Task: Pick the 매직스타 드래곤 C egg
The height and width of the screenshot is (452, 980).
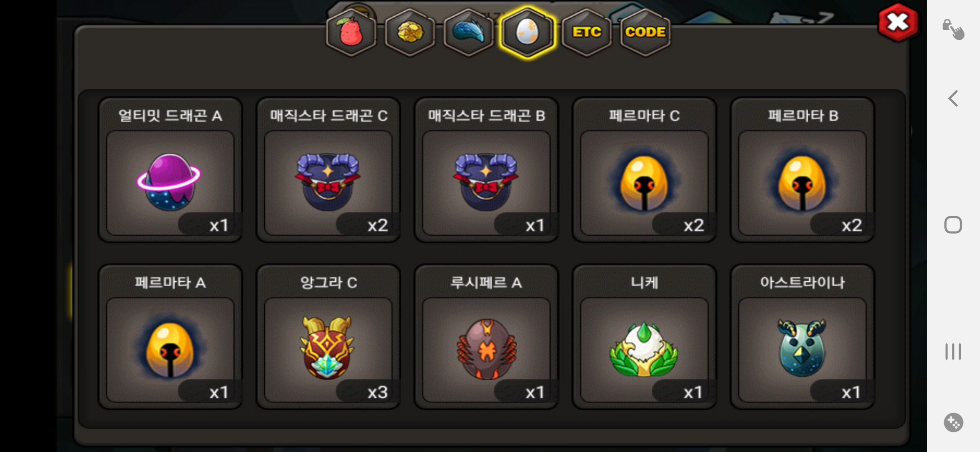Action: 328,170
